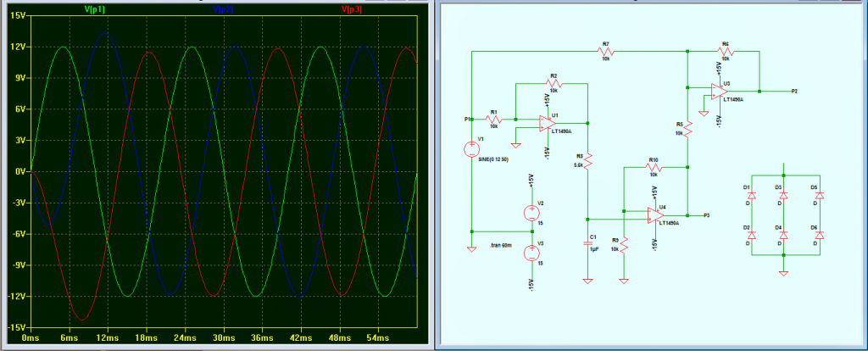The image size is (868, 351).
Task: Select voltage source V1 sine symbol
Action: [x=471, y=149]
